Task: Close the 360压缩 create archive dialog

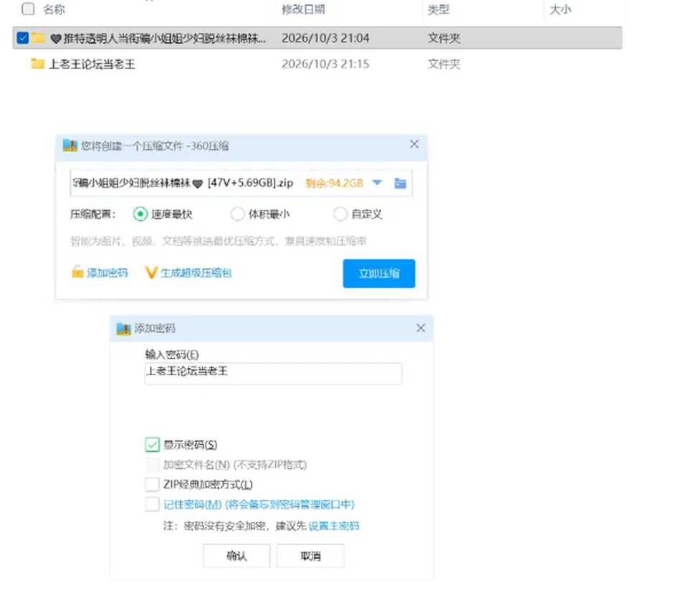Action: coord(414,144)
